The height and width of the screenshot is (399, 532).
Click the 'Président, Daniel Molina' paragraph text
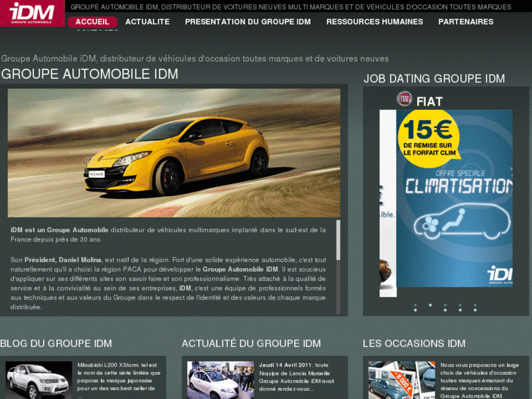[168, 283]
